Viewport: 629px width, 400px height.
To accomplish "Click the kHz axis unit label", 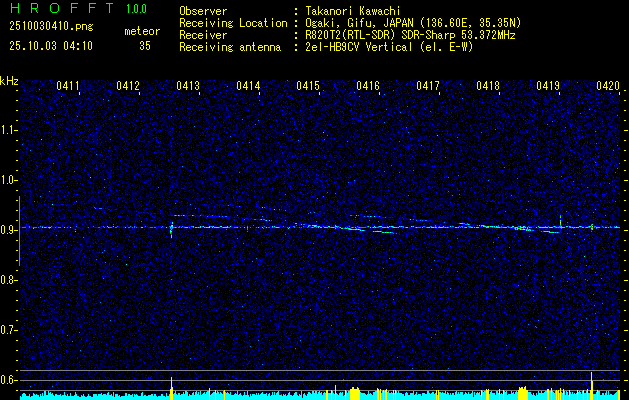I will pos(9,81).
